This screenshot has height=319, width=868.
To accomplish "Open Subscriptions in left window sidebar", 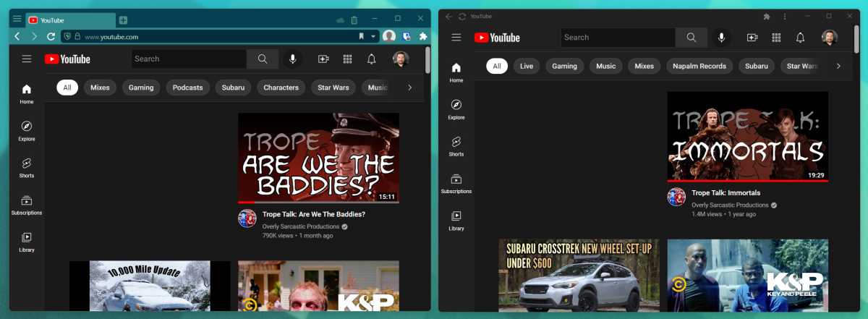I will coord(27,205).
